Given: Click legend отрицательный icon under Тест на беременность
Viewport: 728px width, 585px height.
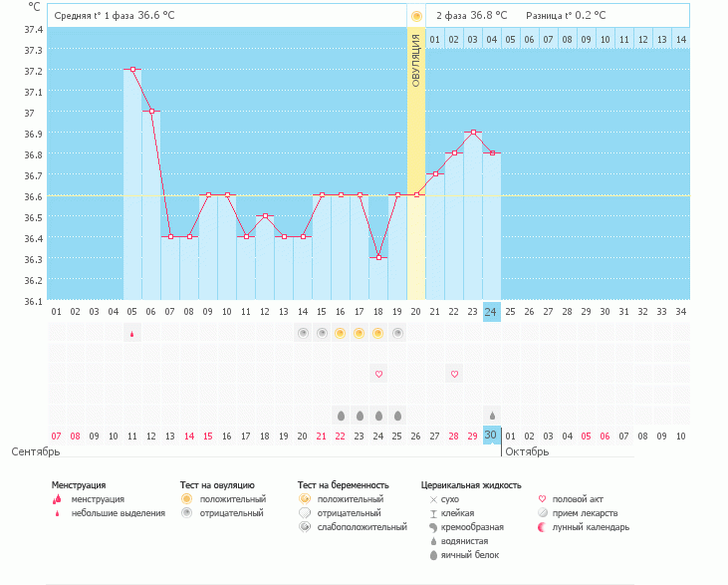Looking at the screenshot, I should 305,513.
